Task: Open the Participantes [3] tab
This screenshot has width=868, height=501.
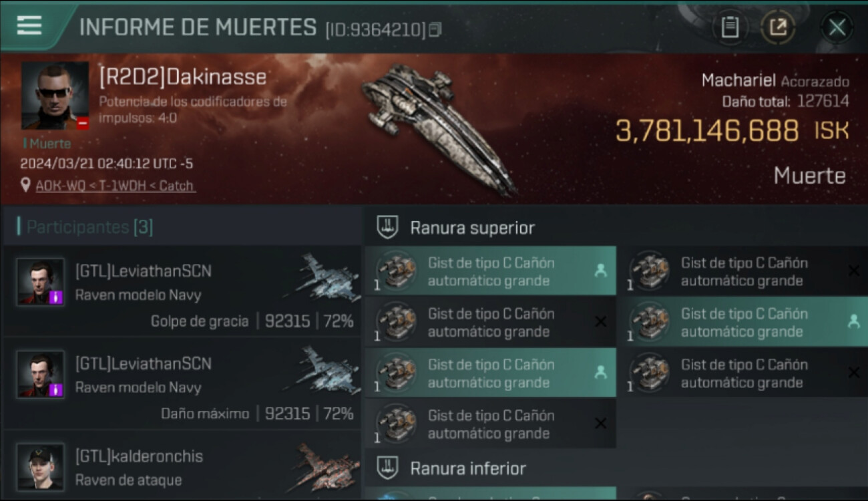Action: [89, 227]
